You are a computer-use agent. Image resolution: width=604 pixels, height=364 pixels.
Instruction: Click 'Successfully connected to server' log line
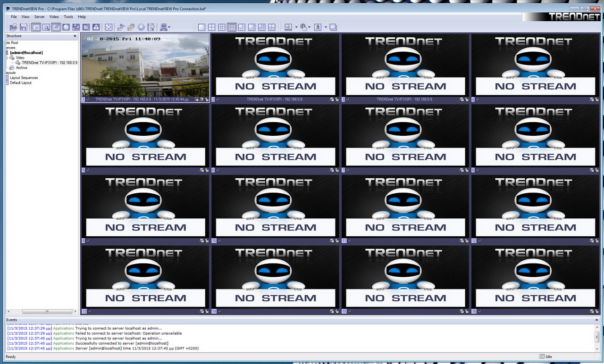[x=87, y=343]
